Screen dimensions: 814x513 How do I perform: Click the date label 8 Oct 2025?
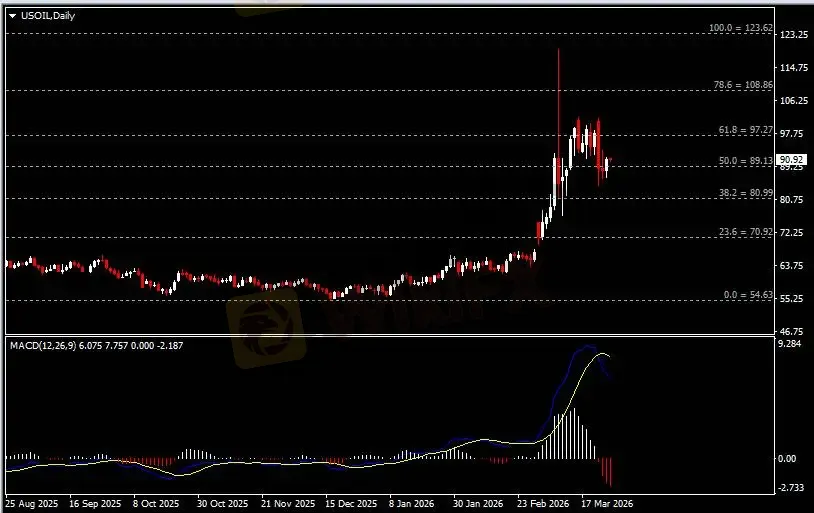coord(156,504)
